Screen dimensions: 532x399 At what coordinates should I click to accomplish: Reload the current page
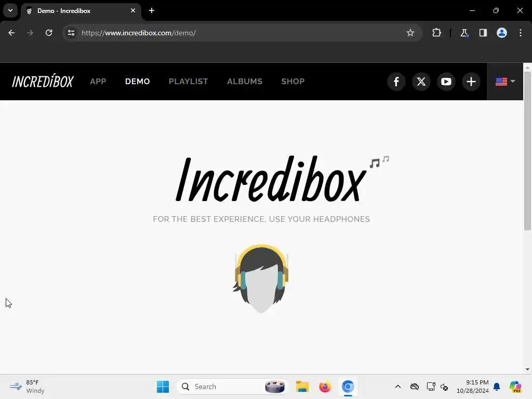pos(49,33)
